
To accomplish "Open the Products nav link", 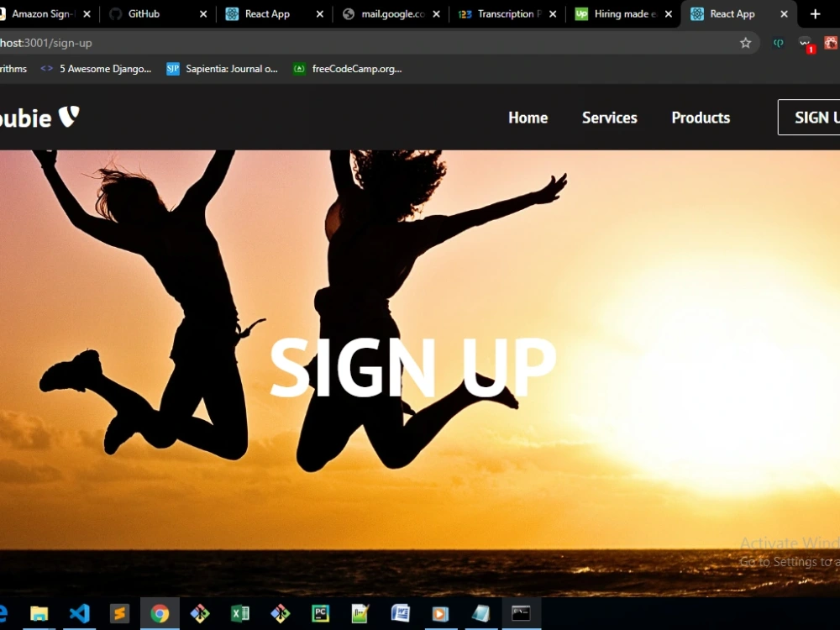I will coord(701,118).
